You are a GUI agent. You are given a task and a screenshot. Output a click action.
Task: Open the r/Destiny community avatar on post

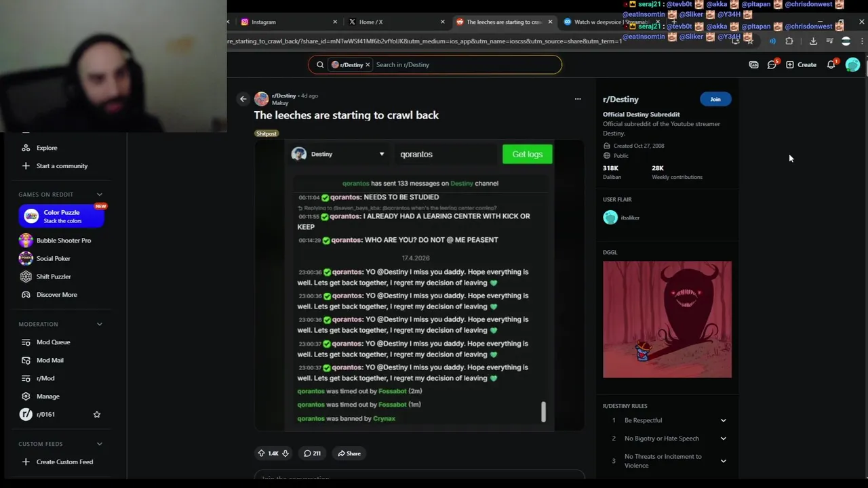tap(261, 99)
